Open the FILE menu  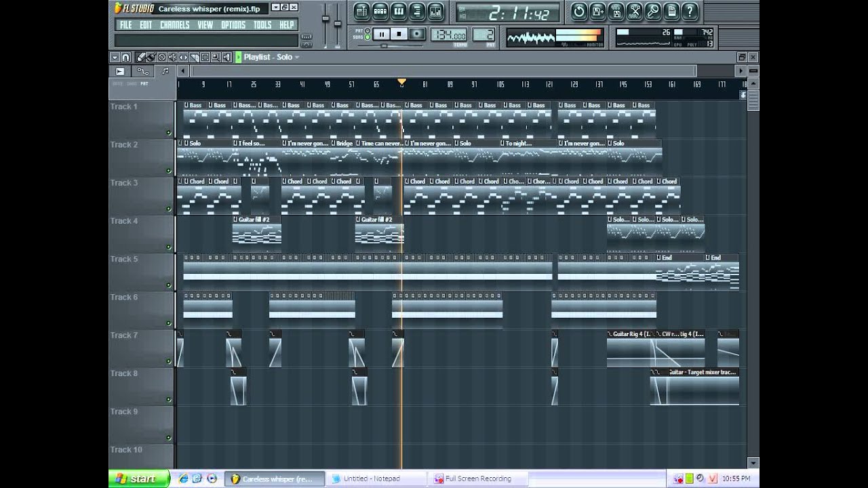(126, 25)
